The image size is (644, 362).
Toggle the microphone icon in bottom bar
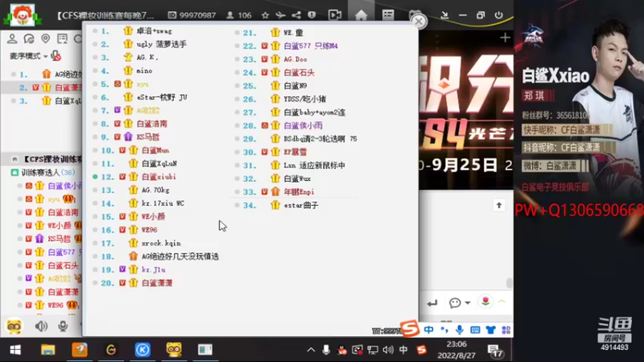(63, 326)
